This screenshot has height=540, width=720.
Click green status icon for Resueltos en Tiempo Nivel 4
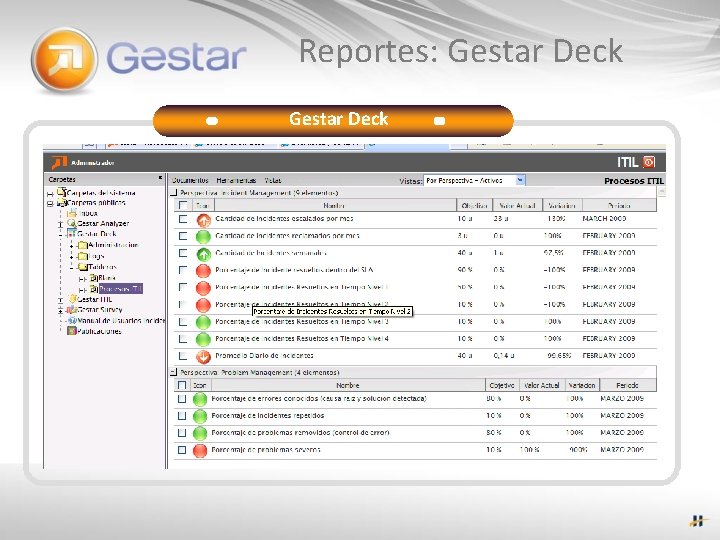[x=203, y=339]
